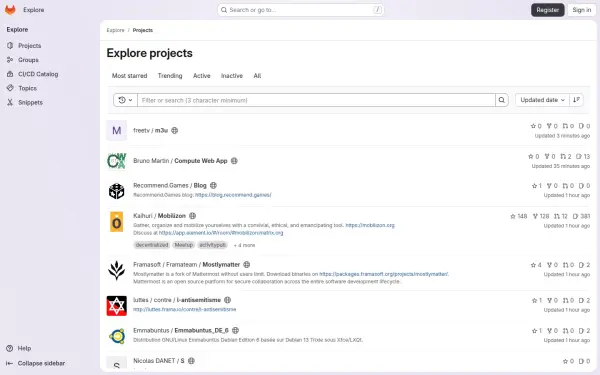Collapse the sidebar
Viewport: 600px width, 375px height.
[x=36, y=363]
